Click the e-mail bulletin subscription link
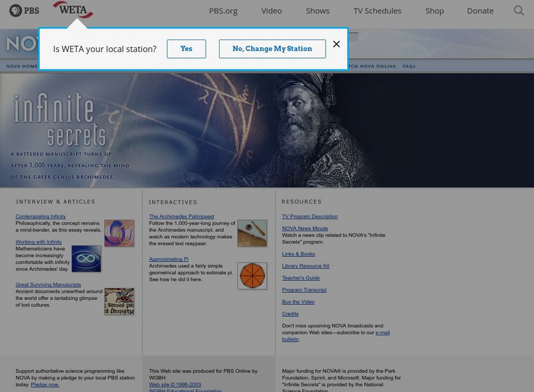This screenshot has height=392, width=534. tap(382, 333)
